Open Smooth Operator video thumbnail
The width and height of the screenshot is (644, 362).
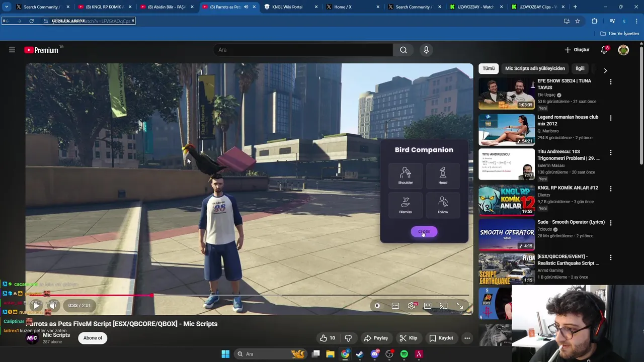[x=506, y=235]
